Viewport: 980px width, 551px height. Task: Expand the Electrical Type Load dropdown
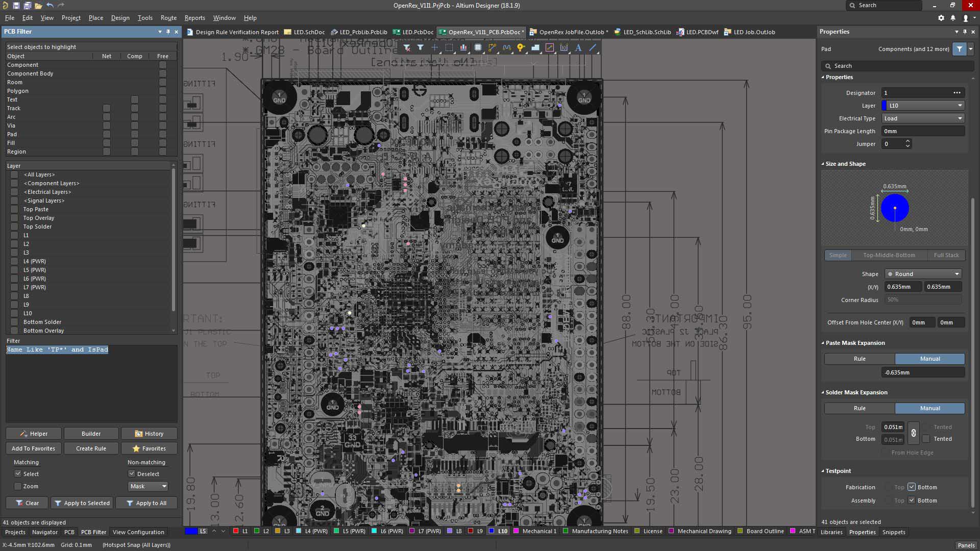point(923,118)
